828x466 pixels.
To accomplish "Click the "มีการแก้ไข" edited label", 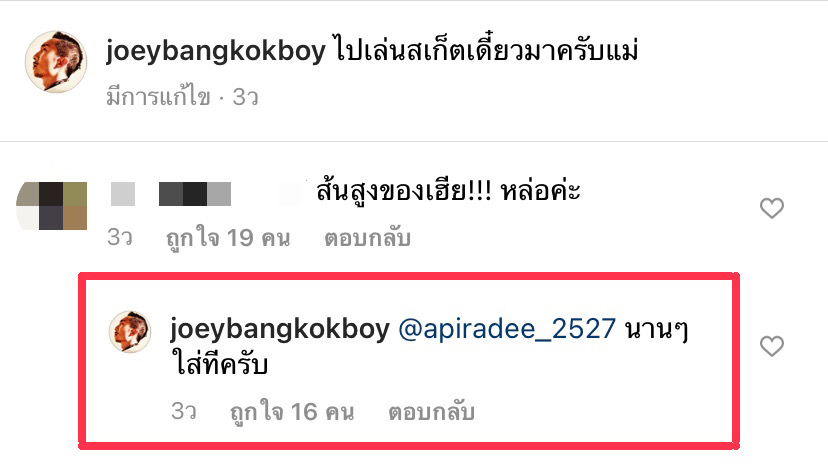I will (x=158, y=97).
